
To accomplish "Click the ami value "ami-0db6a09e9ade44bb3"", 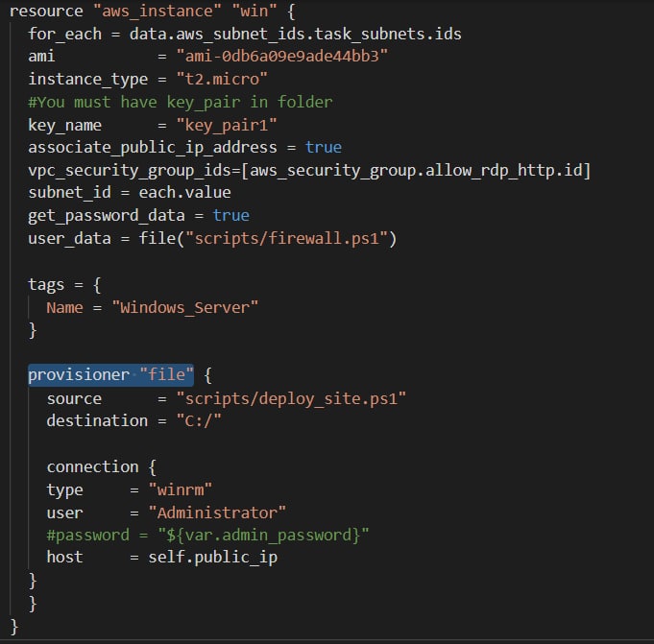I will (x=282, y=57).
